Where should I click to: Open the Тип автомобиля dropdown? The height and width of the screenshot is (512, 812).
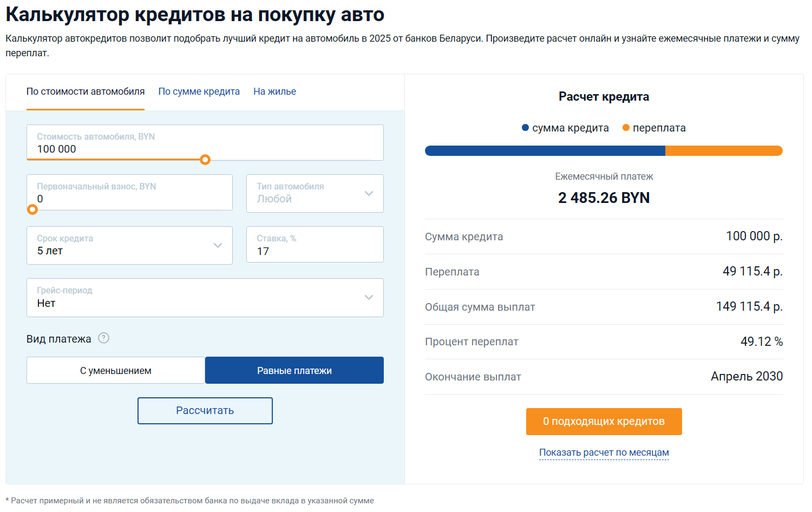pos(309,194)
